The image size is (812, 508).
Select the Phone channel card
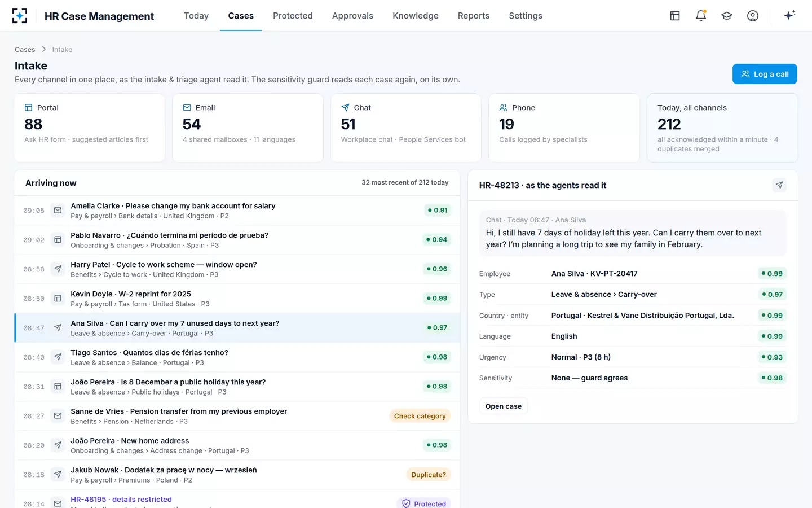[x=564, y=128]
